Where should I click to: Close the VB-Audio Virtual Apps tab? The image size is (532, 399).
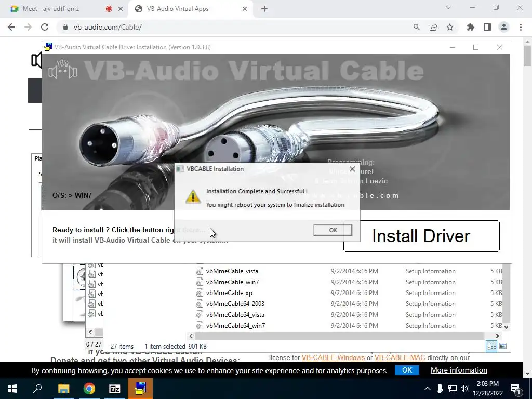[244, 9]
